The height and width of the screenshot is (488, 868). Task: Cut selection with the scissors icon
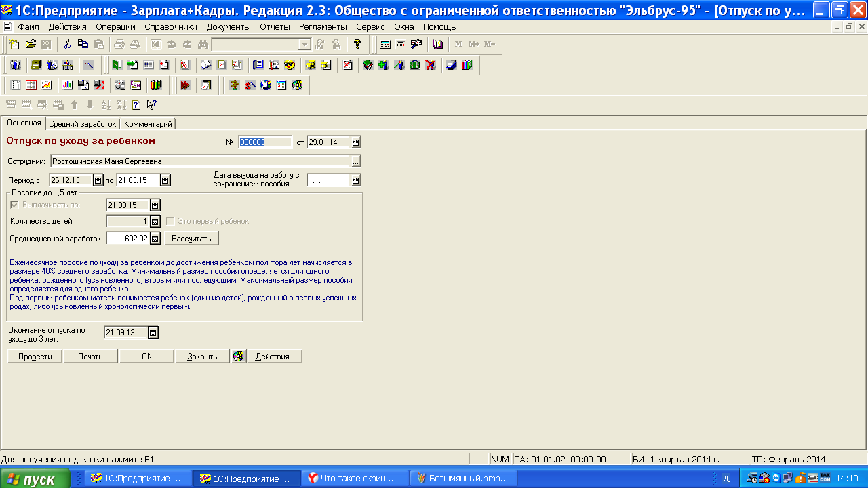pos(67,45)
